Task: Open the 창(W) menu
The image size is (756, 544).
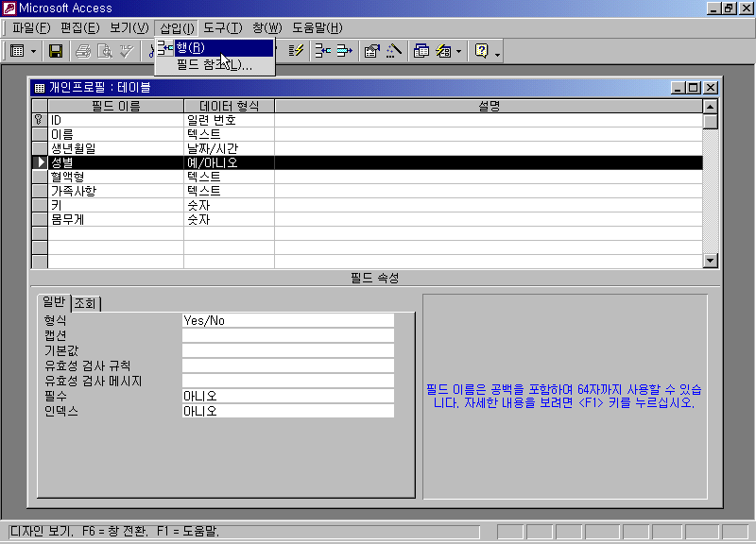Action: [x=267, y=28]
